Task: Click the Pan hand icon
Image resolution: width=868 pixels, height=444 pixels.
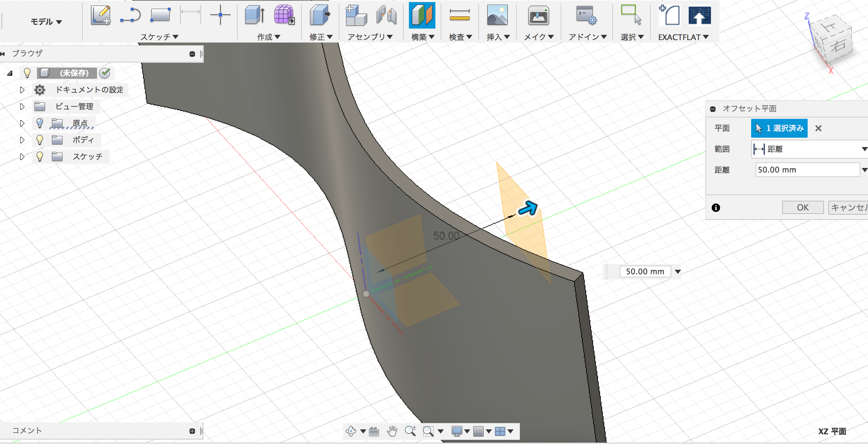Action: 392,431
